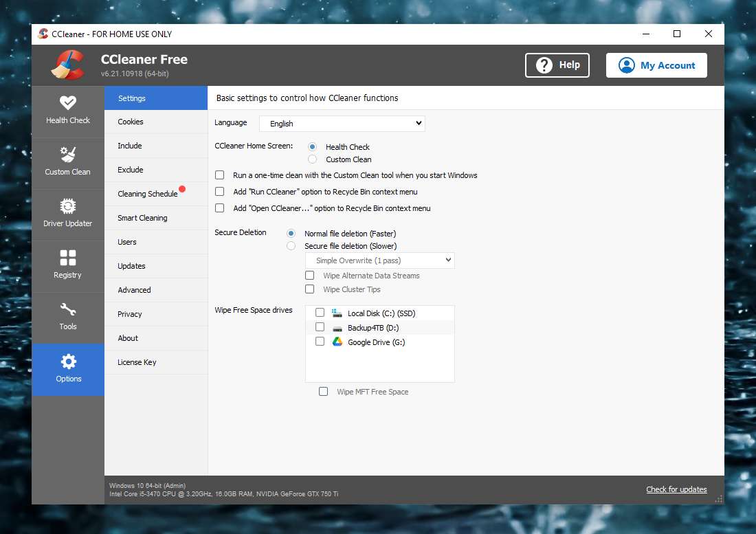The height and width of the screenshot is (534, 756).
Task: Check the Backup4TB (D:) wipe checkbox
Action: pyautogui.click(x=320, y=326)
